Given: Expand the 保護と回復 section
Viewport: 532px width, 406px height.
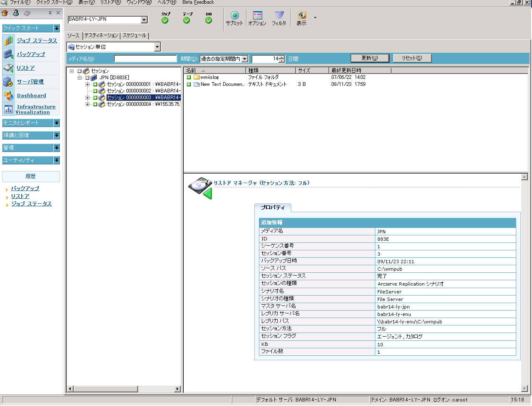Looking at the screenshot, I should (x=57, y=135).
